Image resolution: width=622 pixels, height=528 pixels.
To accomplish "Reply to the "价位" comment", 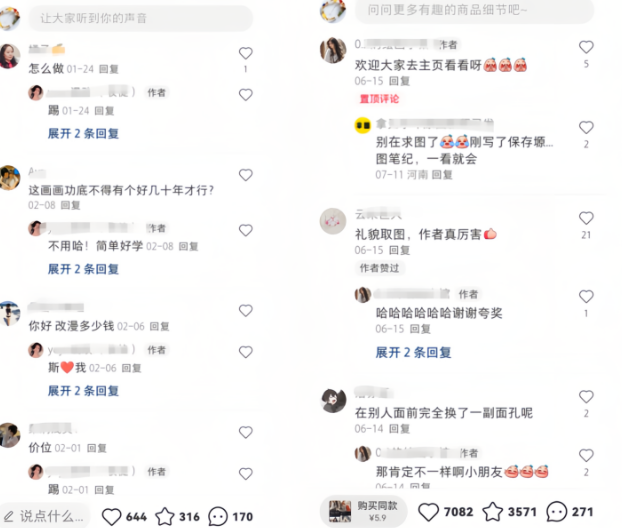I will tap(96, 448).
